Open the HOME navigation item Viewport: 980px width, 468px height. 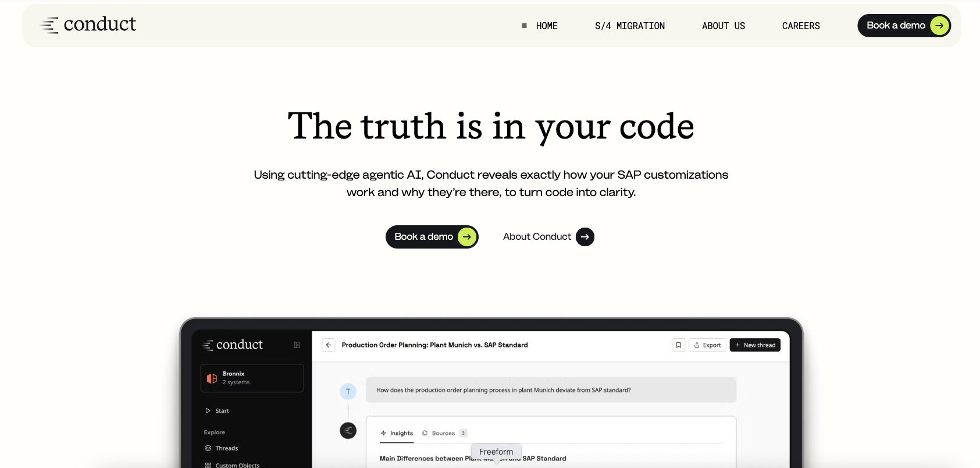click(546, 26)
